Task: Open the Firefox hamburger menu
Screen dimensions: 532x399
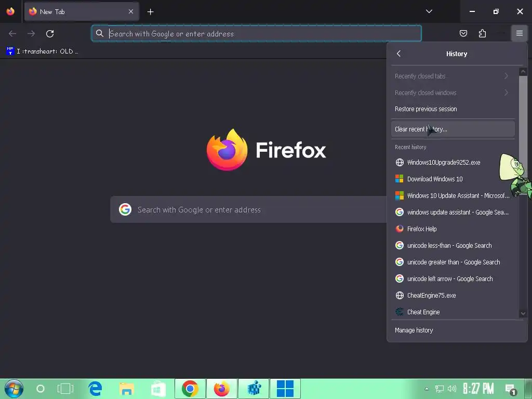Action: pyautogui.click(x=519, y=33)
